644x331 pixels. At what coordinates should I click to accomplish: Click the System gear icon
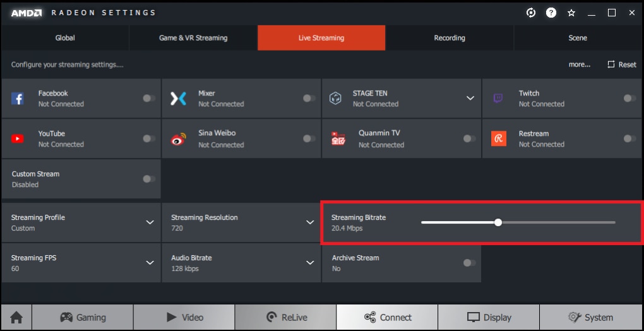575,318
